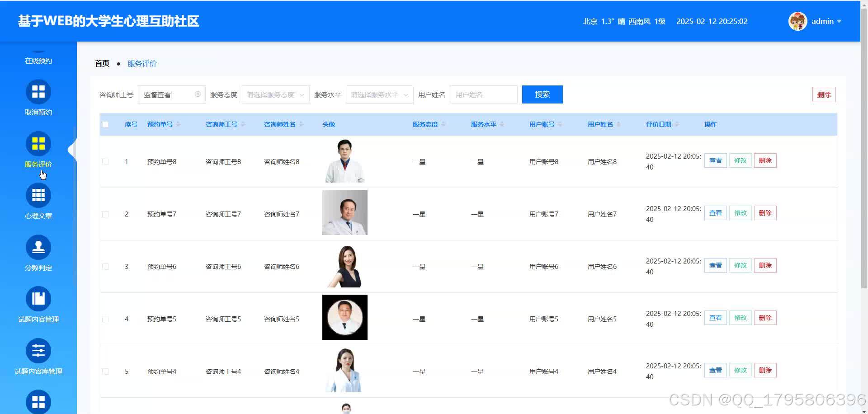The height and width of the screenshot is (414, 868).
Task: Toggle the select-all checkbox in table header
Action: point(105,124)
